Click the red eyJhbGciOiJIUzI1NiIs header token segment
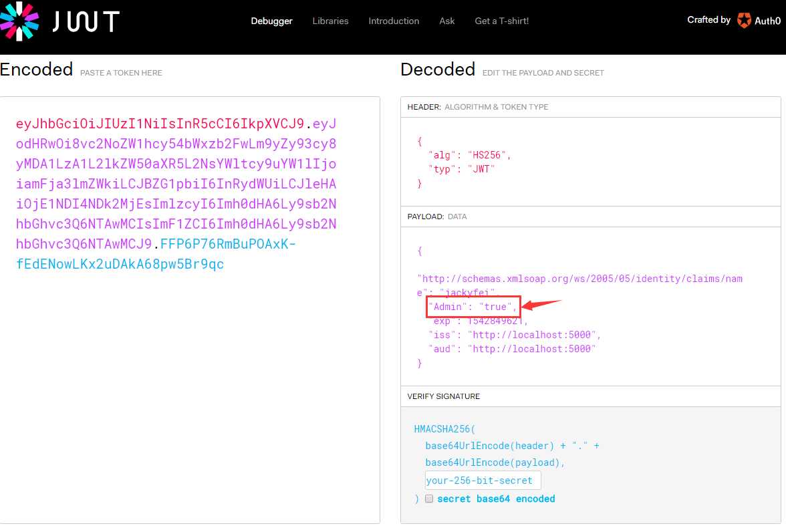Screen dimensions: 786x532 pyautogui.click(x=160, y=124)
